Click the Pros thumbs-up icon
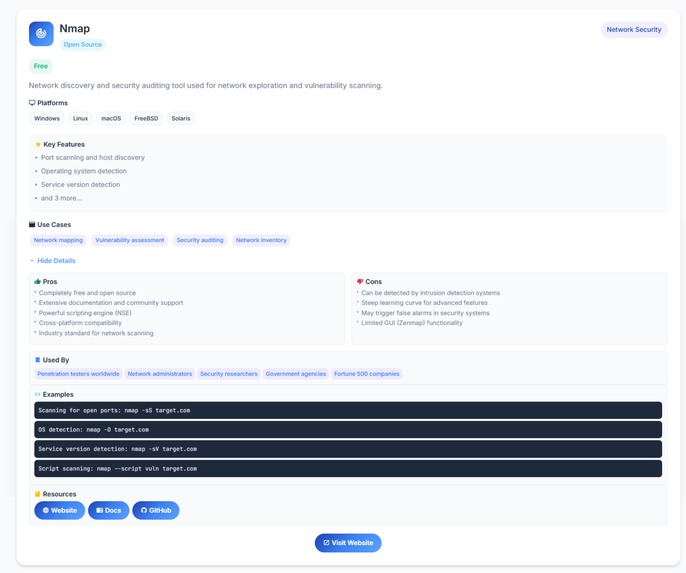This screenshot has width=686, height=573. coord(37,281)
